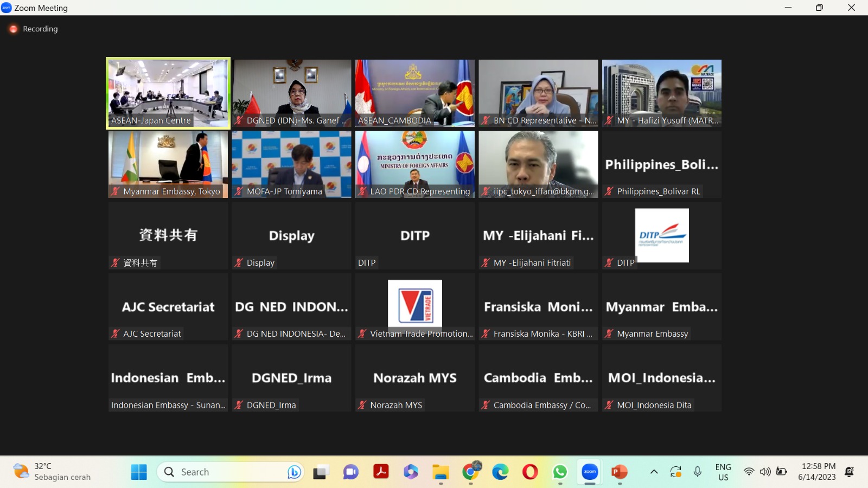Click muted mic icon on Philippines_Bolivar RL
This screenshot has width=868, height=488.
point(609,191)
